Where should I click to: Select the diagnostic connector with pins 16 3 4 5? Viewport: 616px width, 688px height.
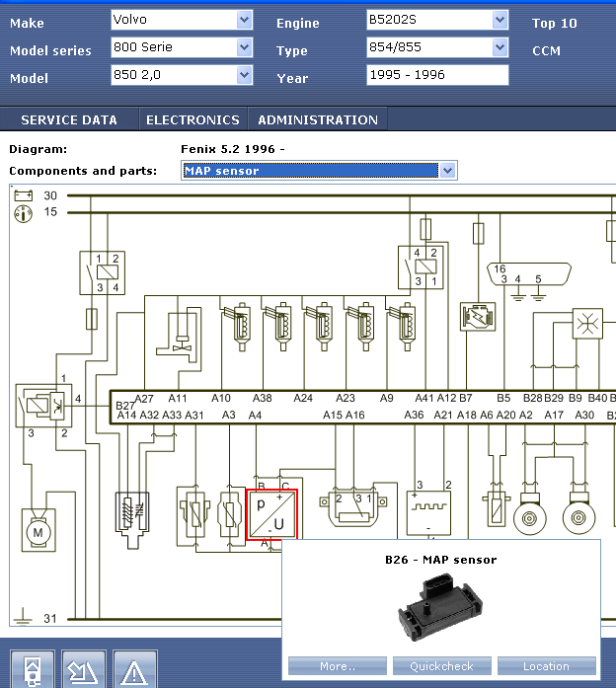(529, 274)
